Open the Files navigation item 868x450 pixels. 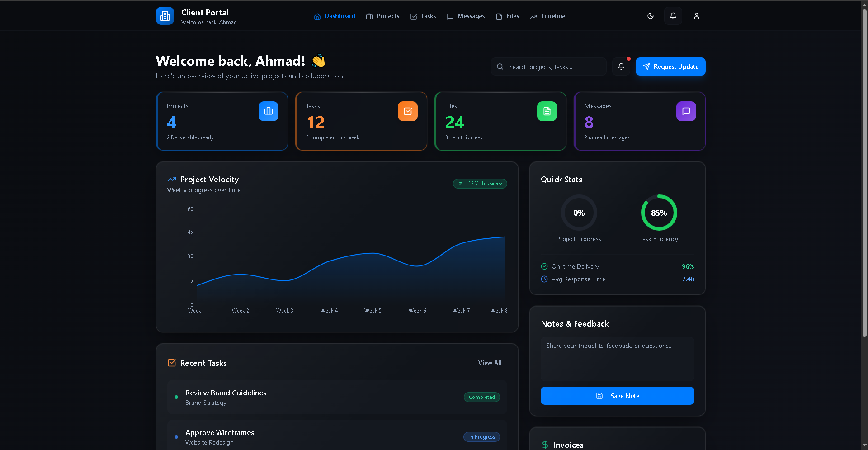coord(508,16)
